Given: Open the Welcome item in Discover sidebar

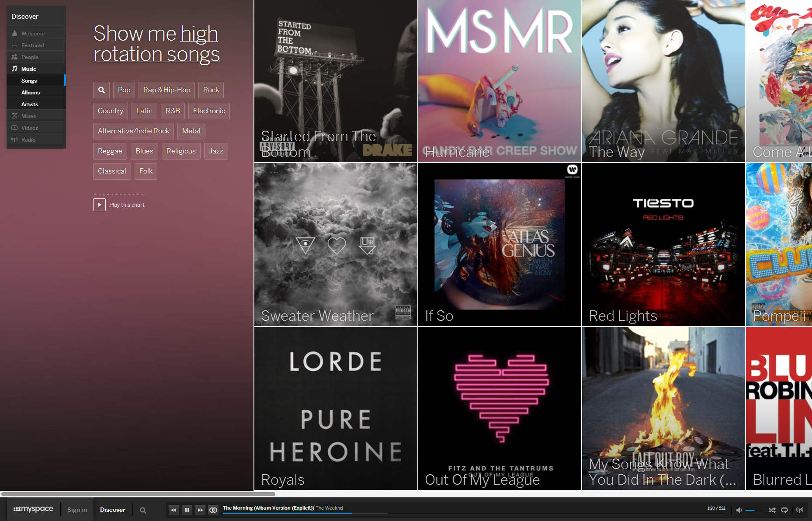Looking at the screenshot, I should pos(36,33).
